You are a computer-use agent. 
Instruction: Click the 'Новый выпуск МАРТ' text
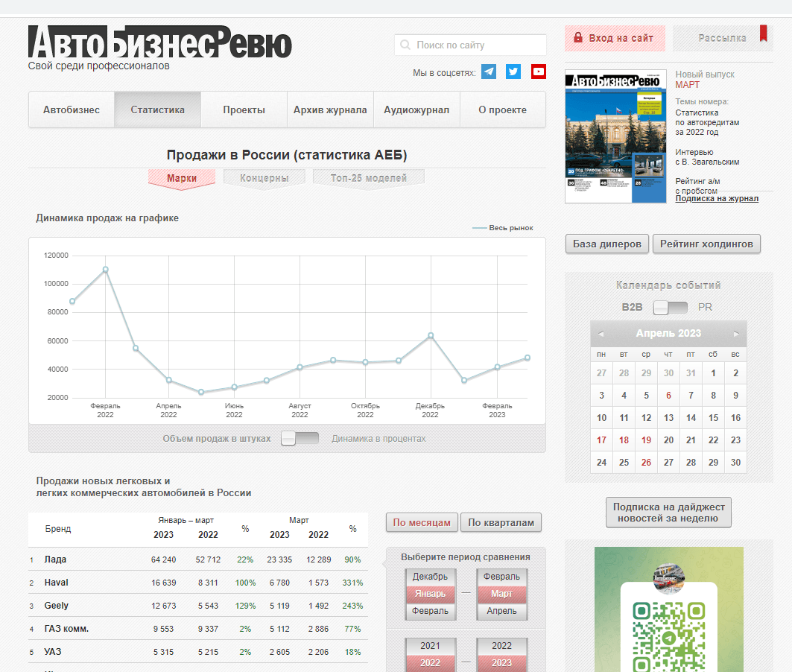pos(705,79)
